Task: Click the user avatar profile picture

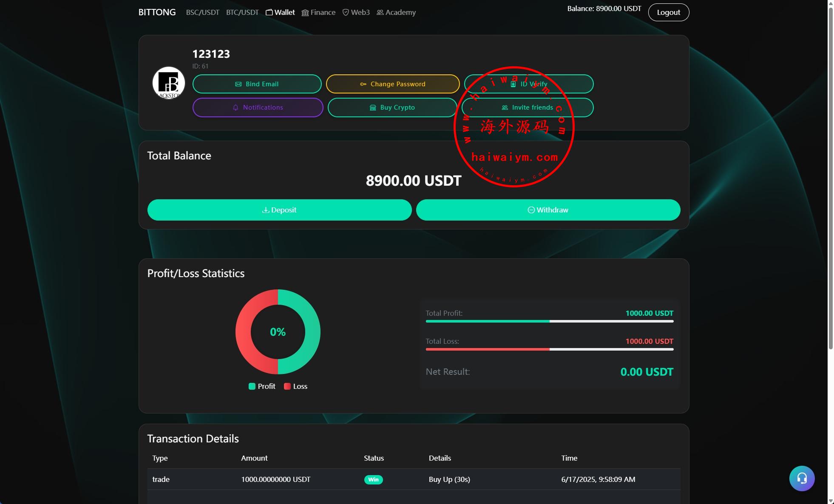Action: click(x=169, y=83)
